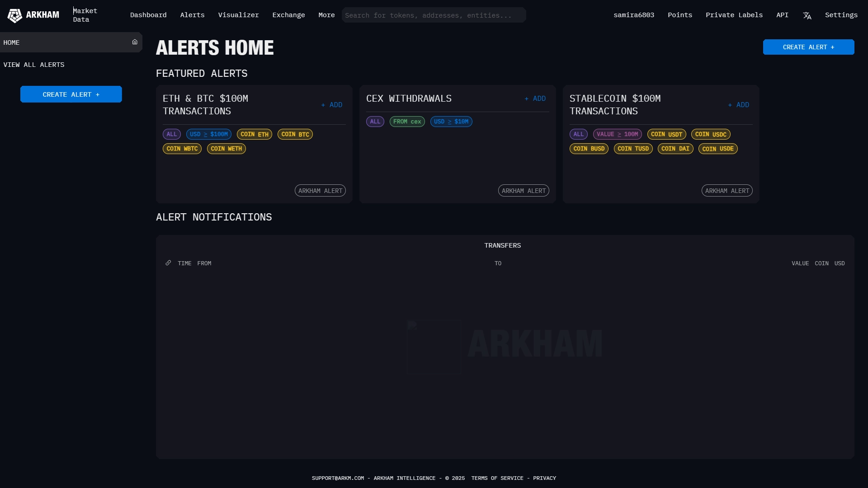The width and height of the screenshot is (868, 488).
Task: Open Private Labels section
Action: [734, 15]
